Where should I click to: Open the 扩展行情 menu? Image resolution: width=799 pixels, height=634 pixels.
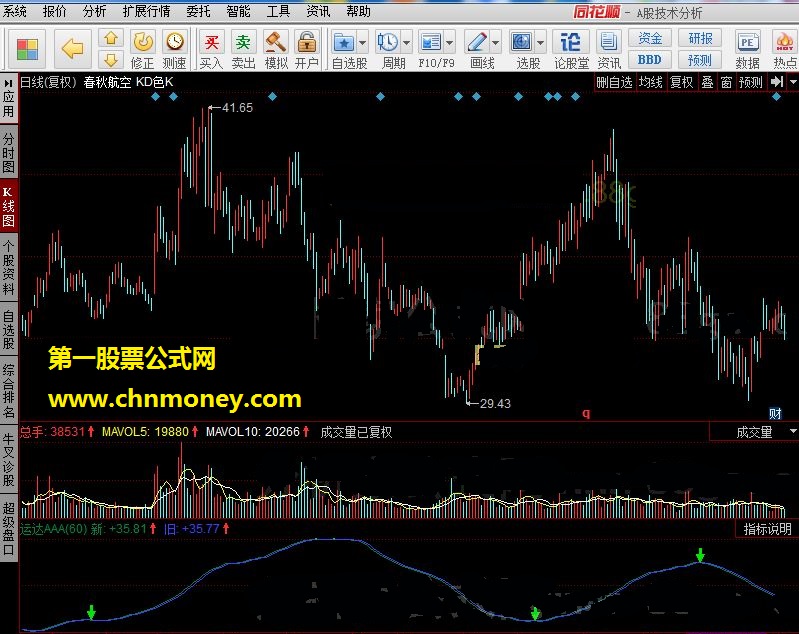click(x=147, y=11)
